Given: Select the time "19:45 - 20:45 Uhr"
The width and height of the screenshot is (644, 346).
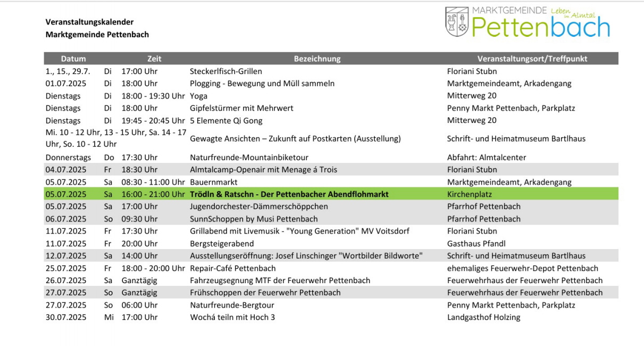Looking at the screenshot, I should pos(153,120).
